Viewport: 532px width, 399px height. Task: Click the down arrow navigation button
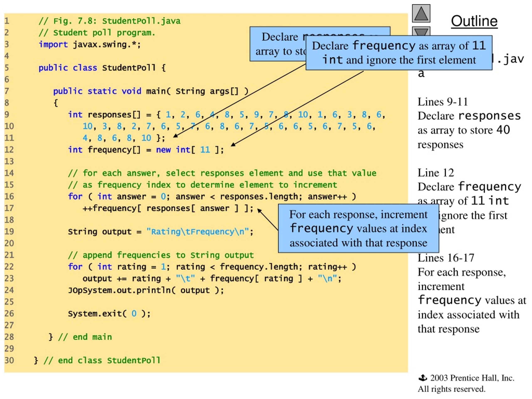click(x=421, y=31)
